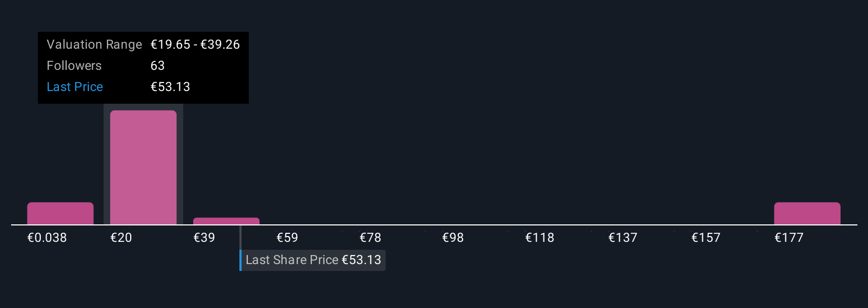Click the Followers count 63 in tooltip
Image resolution: width=868 pixels, height=308 pixels.
pos(158,66)
